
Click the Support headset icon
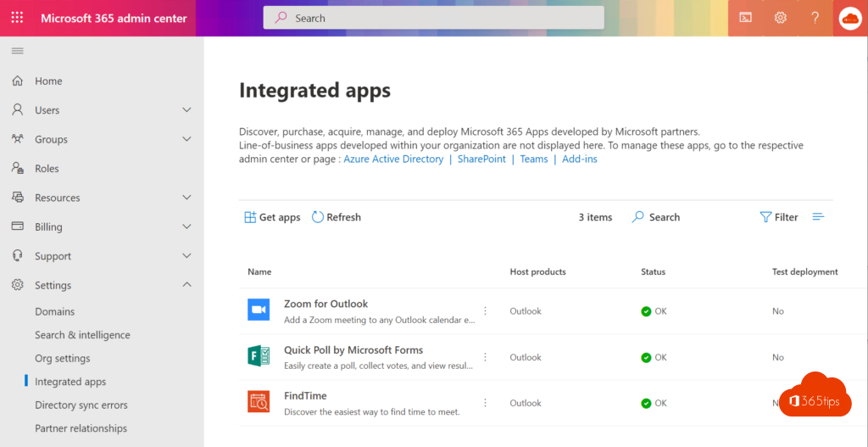18,256
